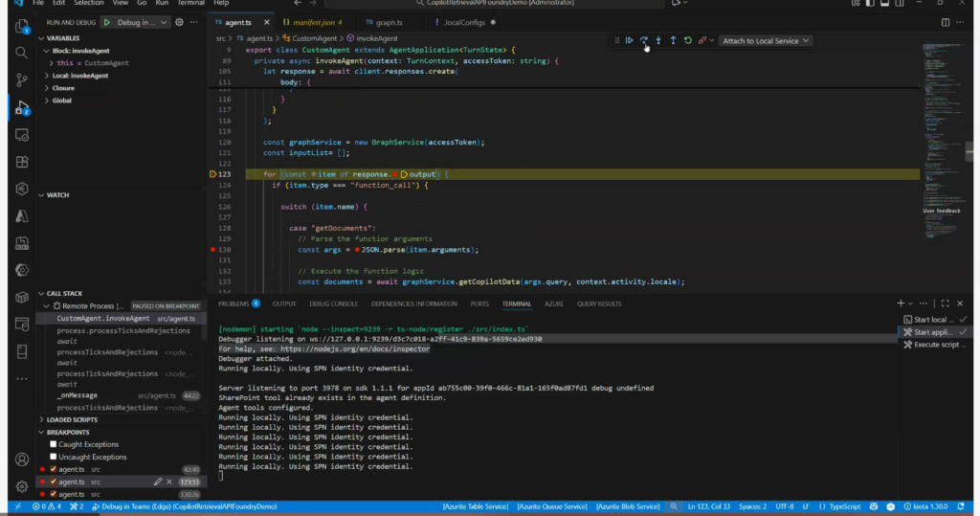Click the Step Out debug icon
This screenshot has height=516, width=980.
(673, 40)
